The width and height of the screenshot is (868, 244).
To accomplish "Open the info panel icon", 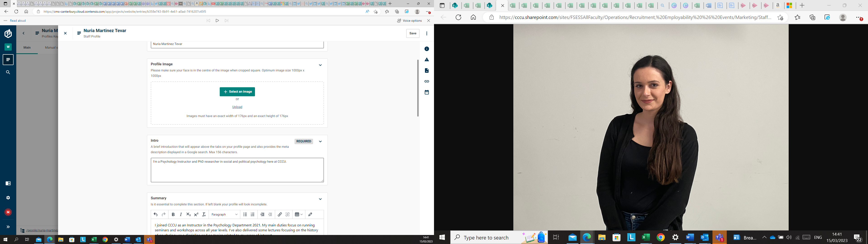I will tap(427, 49).
